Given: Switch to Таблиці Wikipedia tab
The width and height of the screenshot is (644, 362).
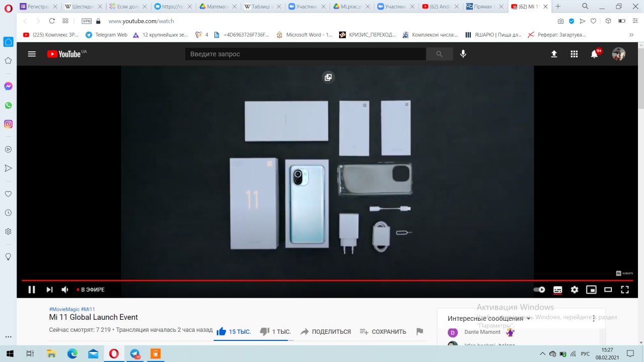Looking at the screenshot, I should point(263,7).
